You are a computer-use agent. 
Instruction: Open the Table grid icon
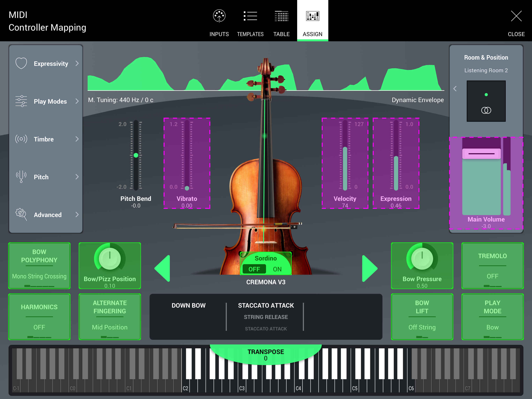click(x=281, y=16)
